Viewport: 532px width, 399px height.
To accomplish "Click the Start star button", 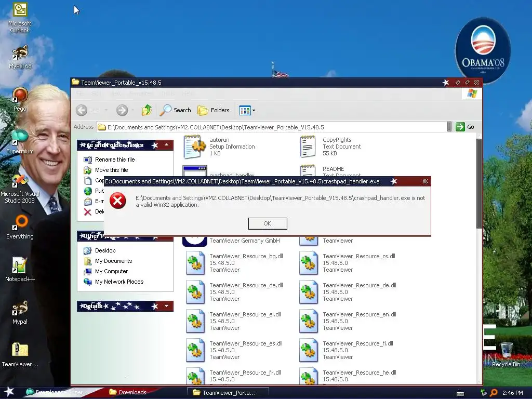I will pyautogui.click(x=9, y=392).
